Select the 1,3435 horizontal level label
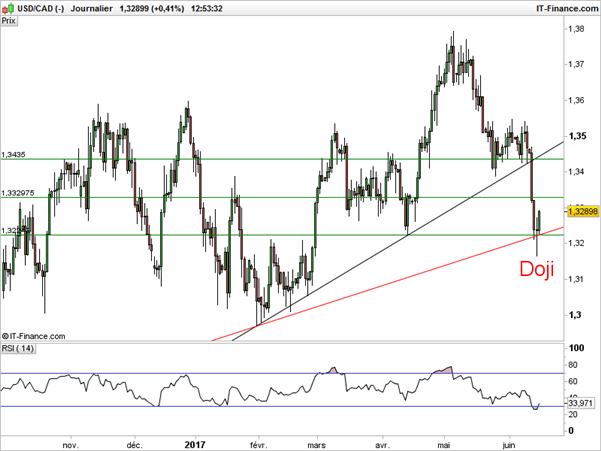 (13, 154)
